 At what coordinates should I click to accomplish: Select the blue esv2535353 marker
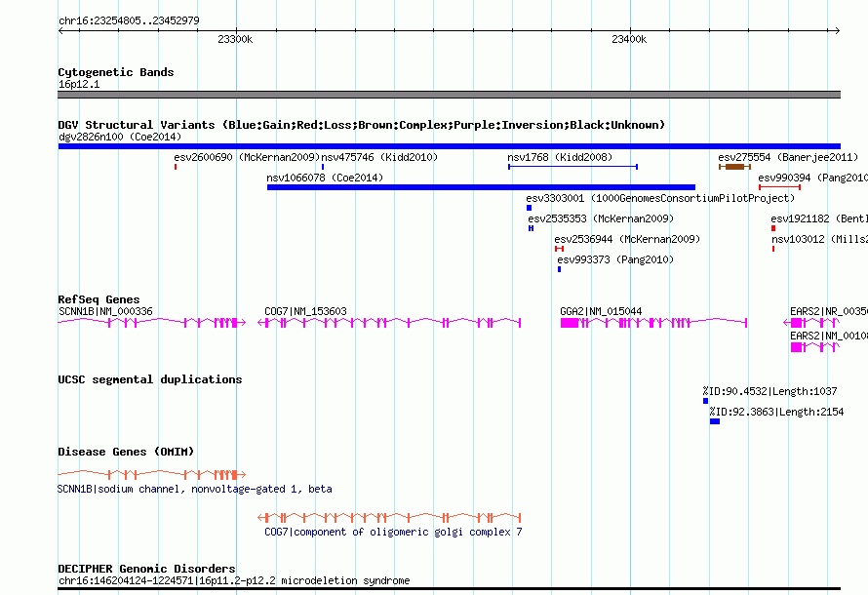(x=531, y=228)
